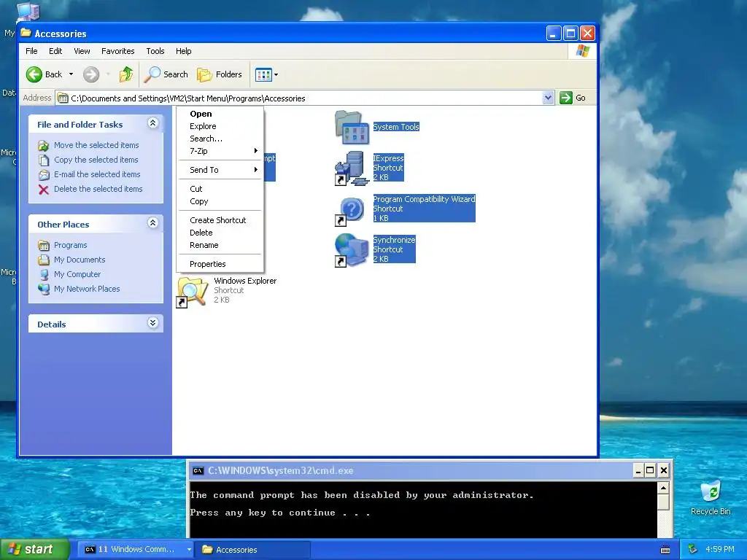Viewport: 747px width, 560px height.
Task: Open My Documents in Other Places
Action: [80, 260]
